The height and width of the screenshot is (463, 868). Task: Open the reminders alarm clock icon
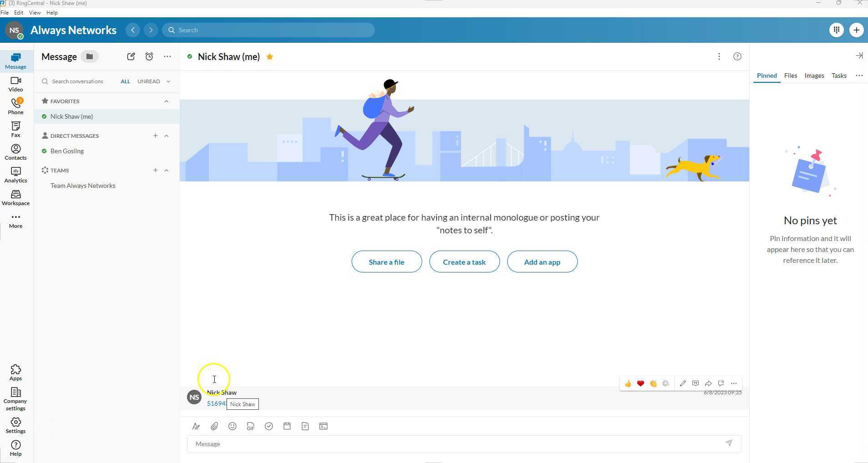[149, 56]
